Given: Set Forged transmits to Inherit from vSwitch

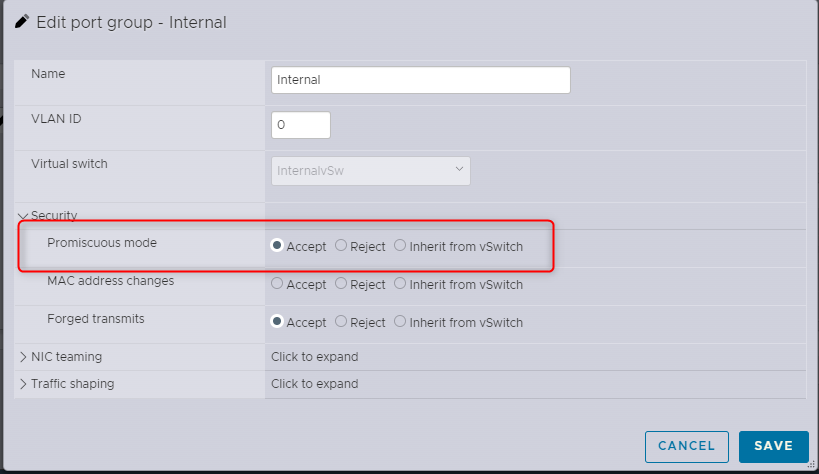Looking at the screenshot, I should (400, 322).
